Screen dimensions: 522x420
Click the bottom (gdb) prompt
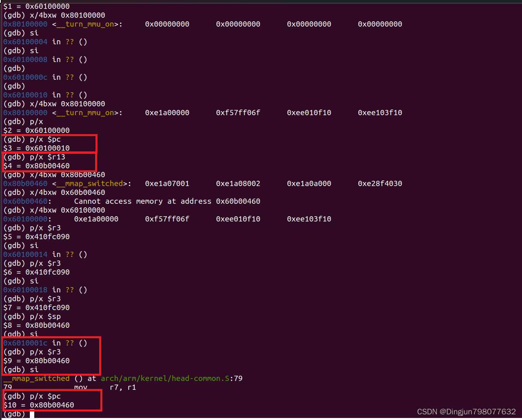(x=14, y=414)
